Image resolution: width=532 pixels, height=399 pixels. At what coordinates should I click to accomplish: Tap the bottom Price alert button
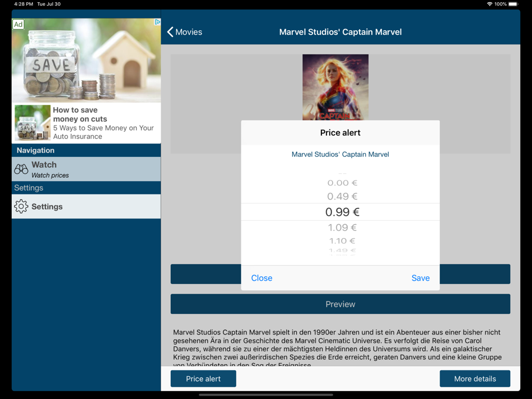click(x=203, y=379)
